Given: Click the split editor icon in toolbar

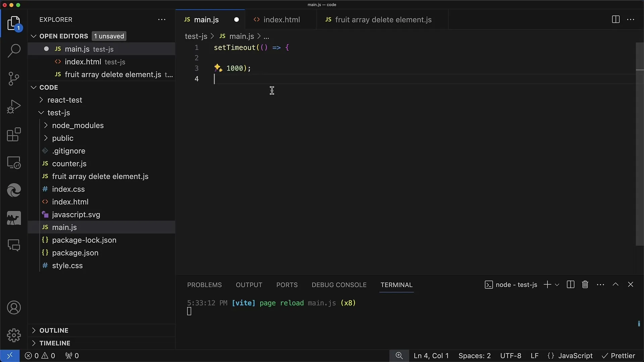Looking at the screenshot, I should tap(616, 19).
